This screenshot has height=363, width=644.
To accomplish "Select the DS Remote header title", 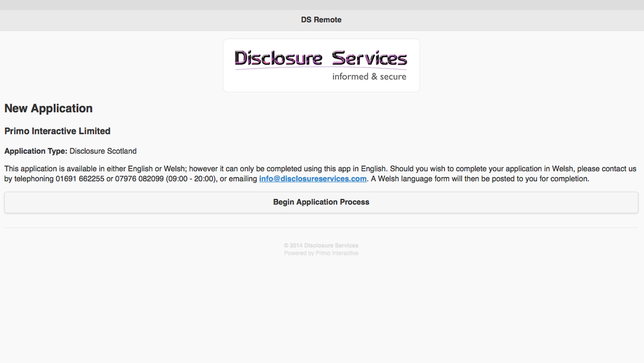I will click(321, 20).
